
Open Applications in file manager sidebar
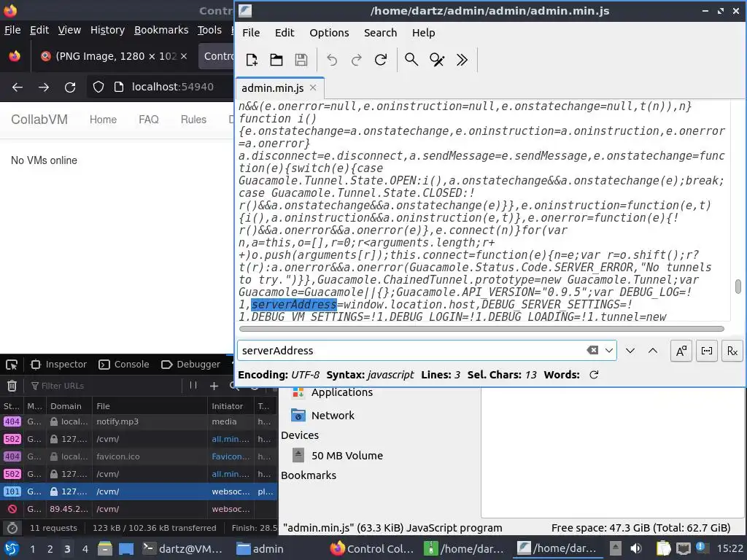[x=332, y=392]
